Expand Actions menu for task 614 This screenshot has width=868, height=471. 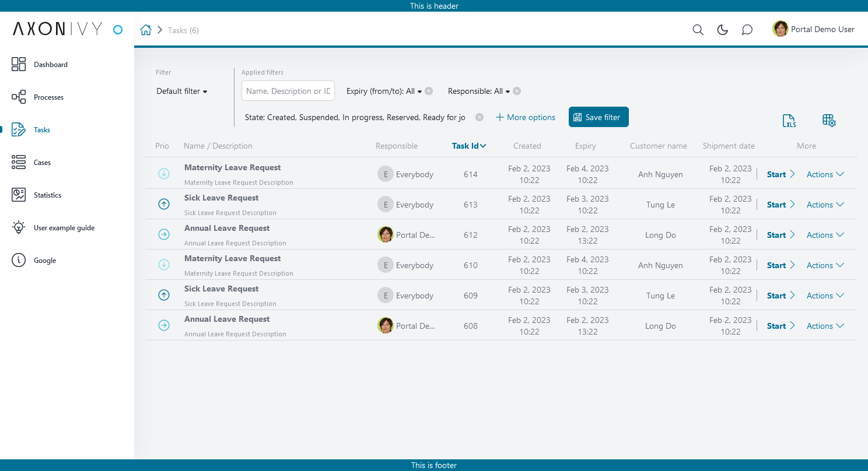(825, 174)
